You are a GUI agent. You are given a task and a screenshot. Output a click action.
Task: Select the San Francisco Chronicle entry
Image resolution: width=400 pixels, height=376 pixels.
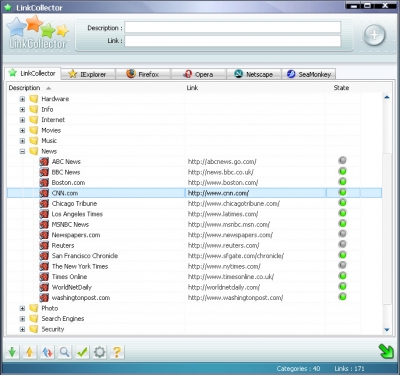(x=85, y=256)
